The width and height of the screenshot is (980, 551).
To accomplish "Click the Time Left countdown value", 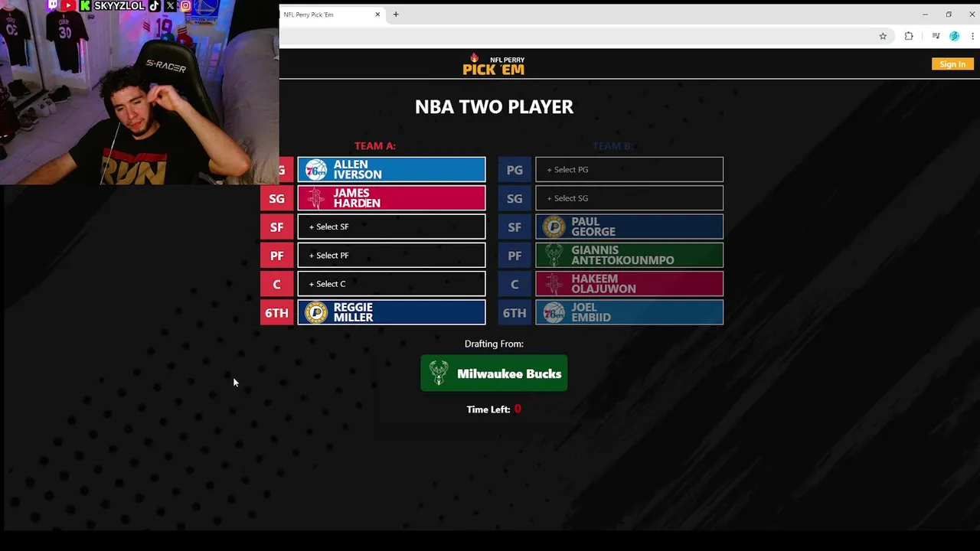I will pos(518,409).
